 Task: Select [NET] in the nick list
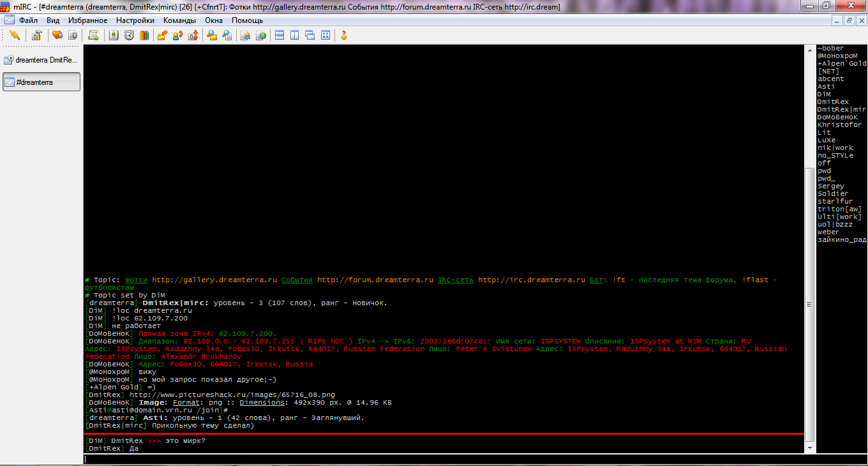(x=828, y=71)
